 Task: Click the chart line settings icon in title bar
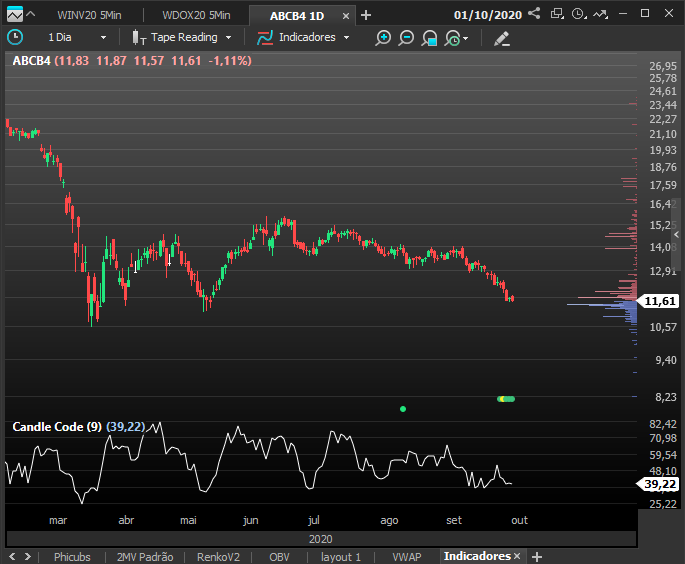click(x=601, y=14)
